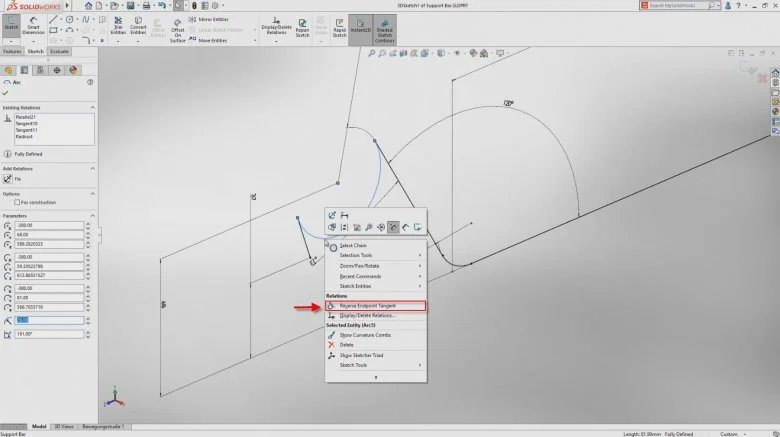Click the radius parameter input field
Image resolution: width=780 pixels, height=437 pixels.
49,321
